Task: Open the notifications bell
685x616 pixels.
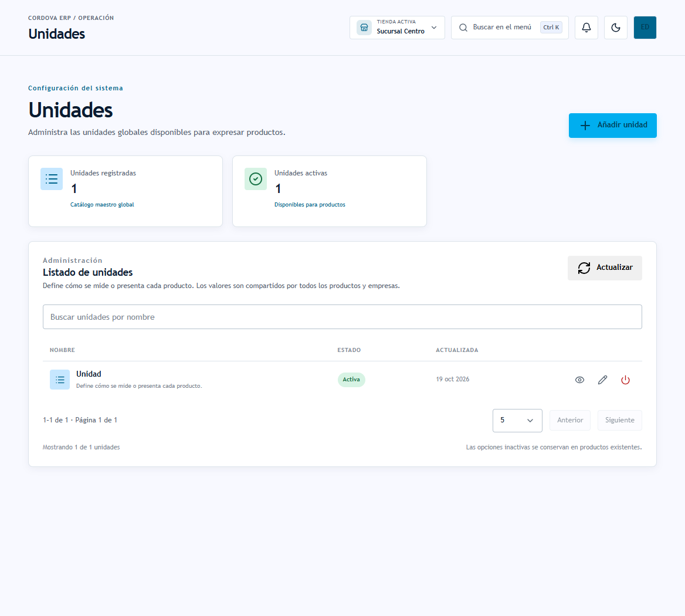Action: click(586, 28)
